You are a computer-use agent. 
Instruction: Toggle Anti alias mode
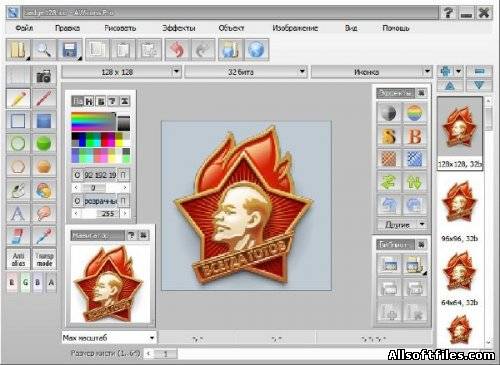18,259
